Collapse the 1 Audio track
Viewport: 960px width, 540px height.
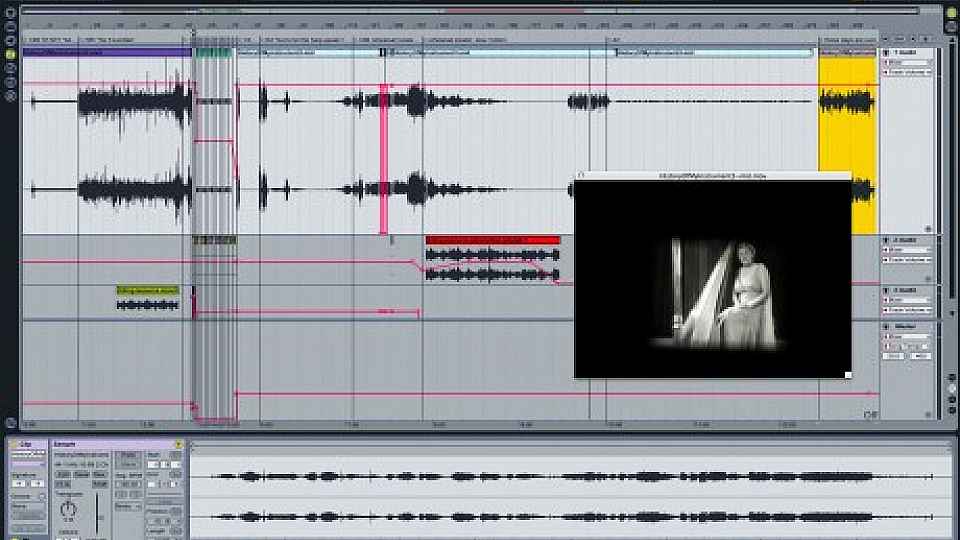[886, 52]
